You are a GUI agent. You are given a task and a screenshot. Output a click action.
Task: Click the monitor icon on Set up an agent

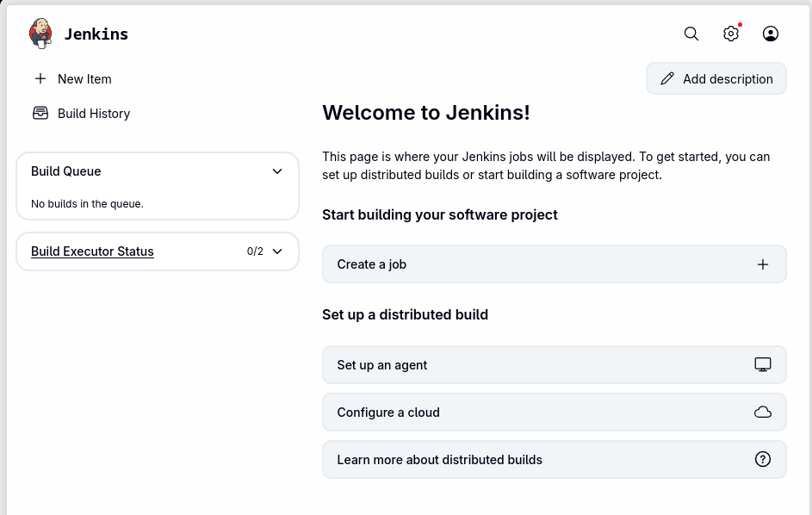click(x=763, y=364)
